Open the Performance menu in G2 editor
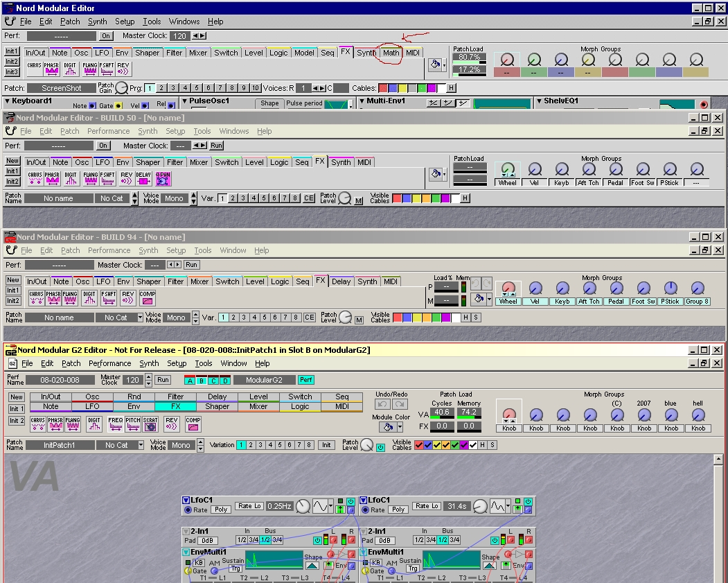728x583 pixels. (x=109, y=363)
